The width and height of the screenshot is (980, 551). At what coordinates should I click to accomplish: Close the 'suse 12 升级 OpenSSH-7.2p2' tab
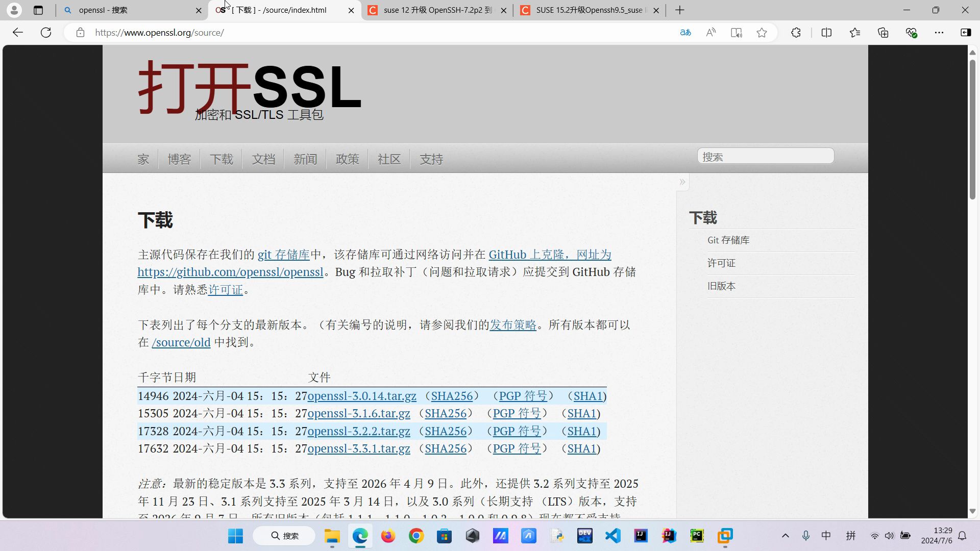coord(504,10)
